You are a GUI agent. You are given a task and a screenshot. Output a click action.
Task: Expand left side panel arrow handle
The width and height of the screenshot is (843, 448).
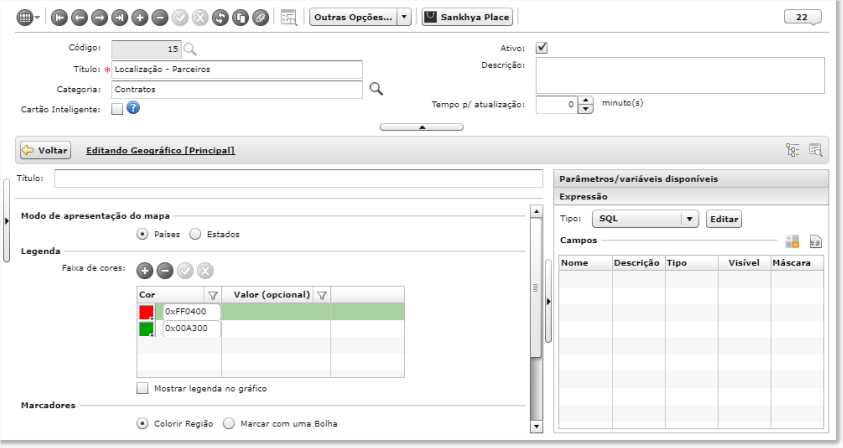pyautogui.click(x=6, y=221)
